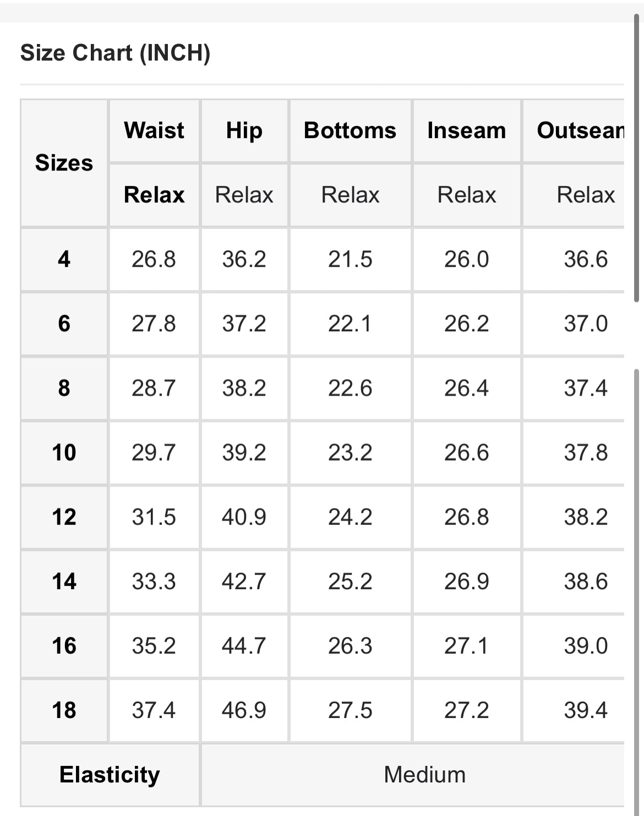This screenshot has width=644, height=816.
Task: Click the bold Relax label under Waist
Action: [154, 195]
